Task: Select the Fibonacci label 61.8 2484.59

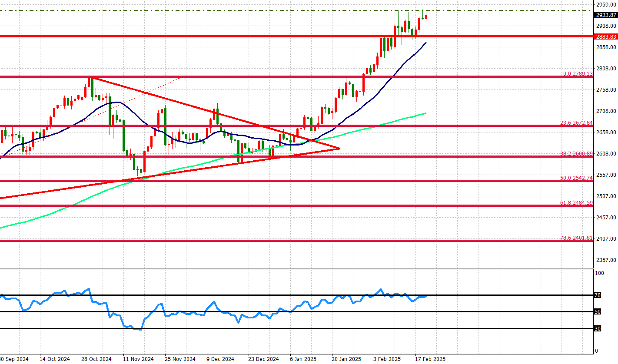Action: point(577,203)
